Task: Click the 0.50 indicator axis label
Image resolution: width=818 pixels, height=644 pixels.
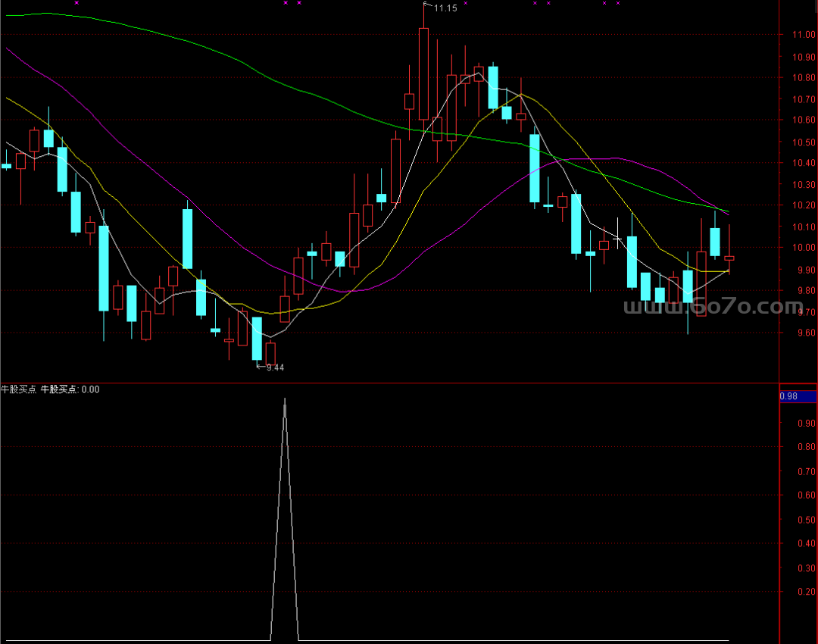Action: coord(807,520)
